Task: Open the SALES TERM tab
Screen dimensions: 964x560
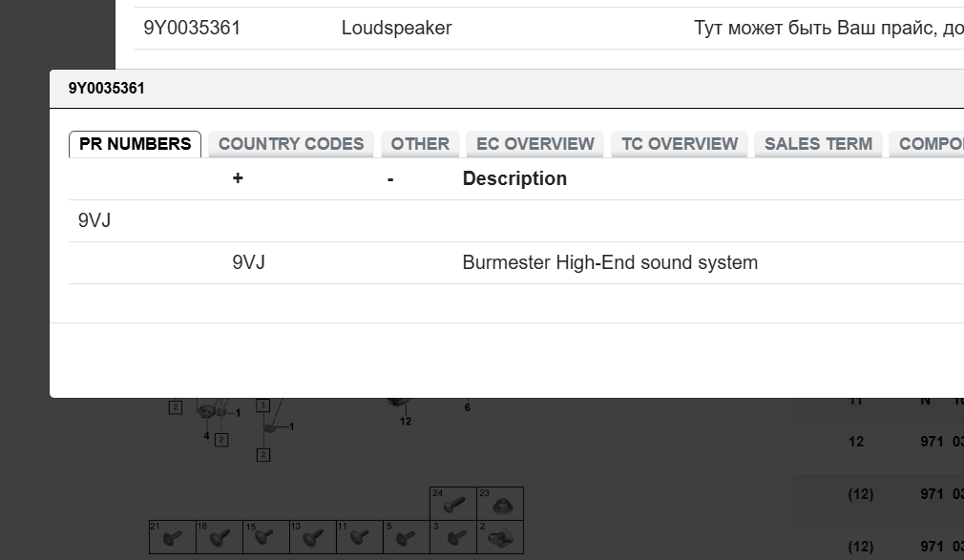Action: coord(818,144)
